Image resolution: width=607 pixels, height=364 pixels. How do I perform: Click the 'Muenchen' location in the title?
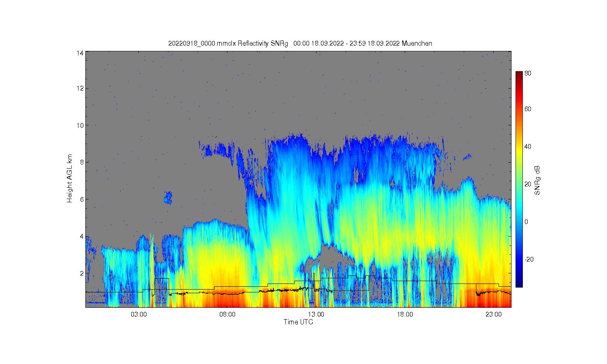coord(417,44)
